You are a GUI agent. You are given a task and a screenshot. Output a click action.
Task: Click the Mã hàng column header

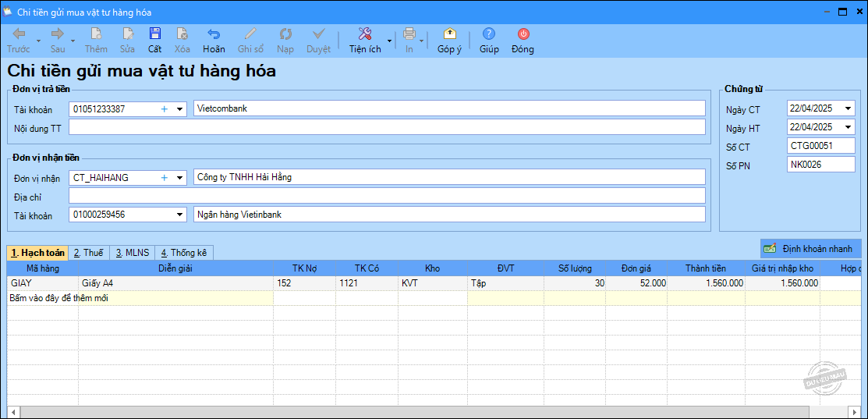[x=43, y=268]
